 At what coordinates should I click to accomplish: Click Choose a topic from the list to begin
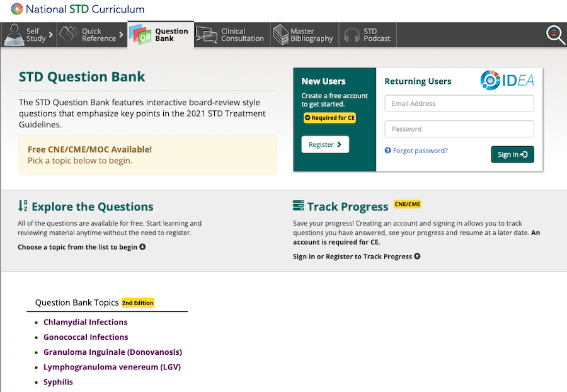tap(82, 247)
